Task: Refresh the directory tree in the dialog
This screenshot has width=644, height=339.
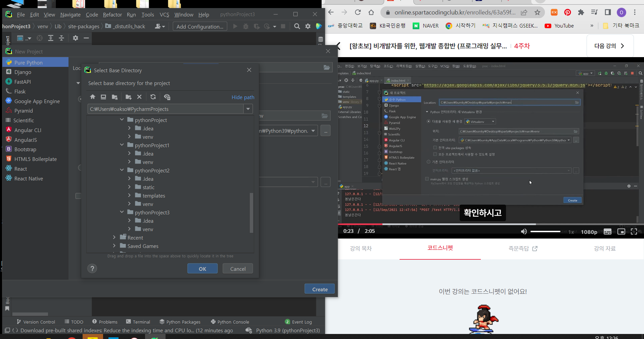Action: [x=153, y=97]
